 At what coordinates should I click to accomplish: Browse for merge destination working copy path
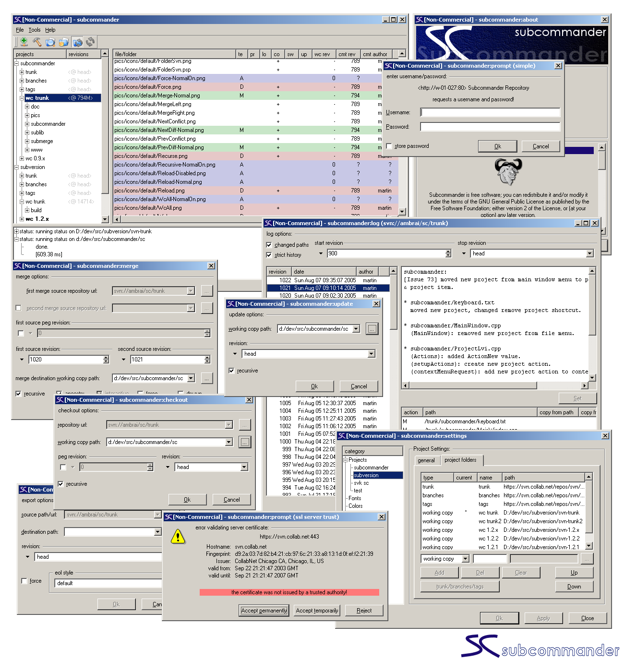(207, 378)
